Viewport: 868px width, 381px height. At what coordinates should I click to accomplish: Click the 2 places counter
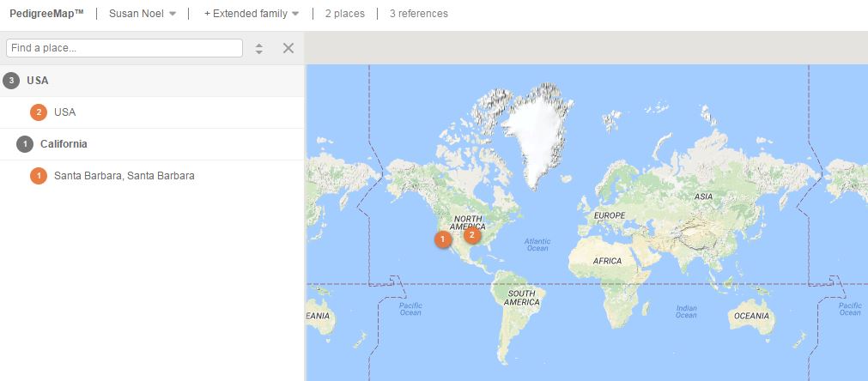[x=344, y=14]
